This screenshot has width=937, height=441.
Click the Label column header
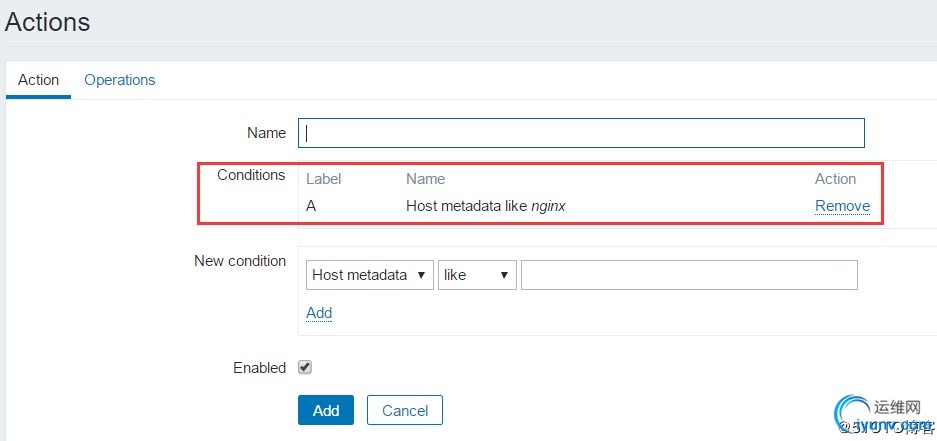(323, 179)
